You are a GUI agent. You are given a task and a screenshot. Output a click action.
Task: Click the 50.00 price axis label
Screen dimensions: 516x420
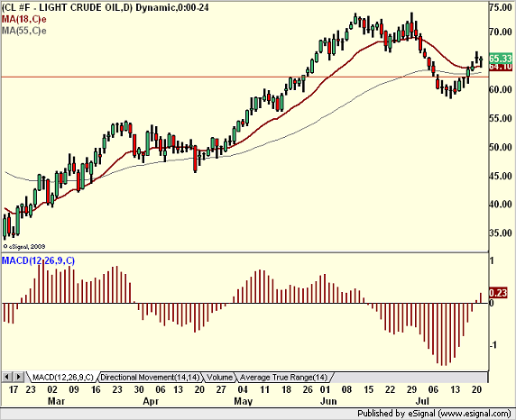(500, 147)
